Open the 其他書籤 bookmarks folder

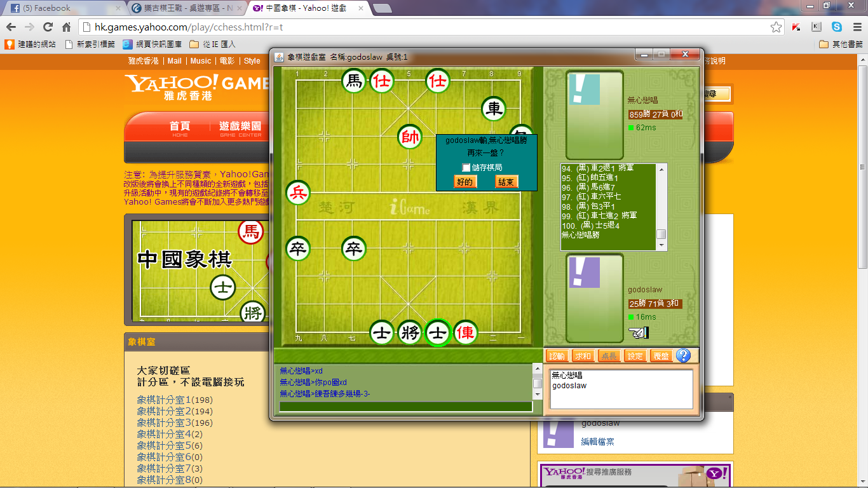click(841, 44)
